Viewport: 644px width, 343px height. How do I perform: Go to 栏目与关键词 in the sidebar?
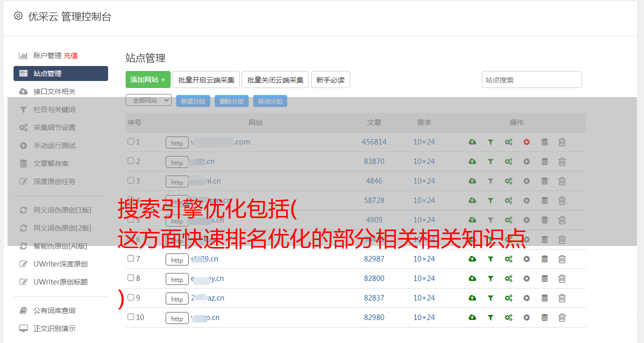pyautogui.click(x=55, y=109)
